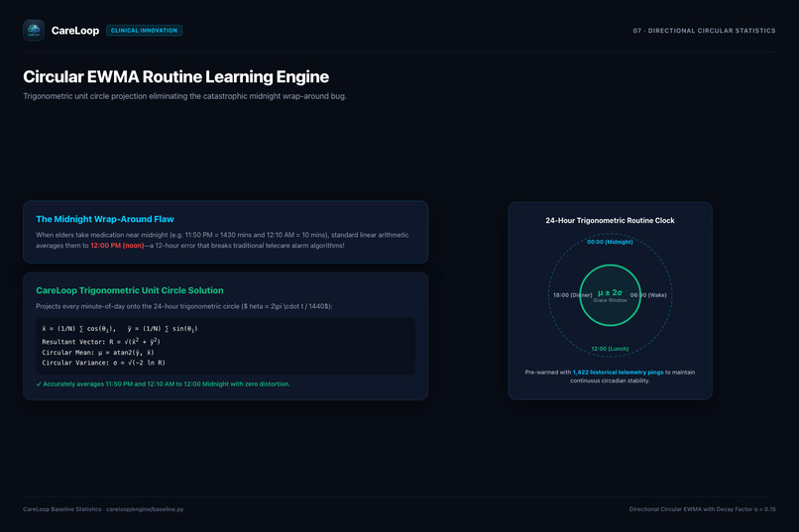Click the green μ ± 2σ Grace Window circle

tap(610, 295)
